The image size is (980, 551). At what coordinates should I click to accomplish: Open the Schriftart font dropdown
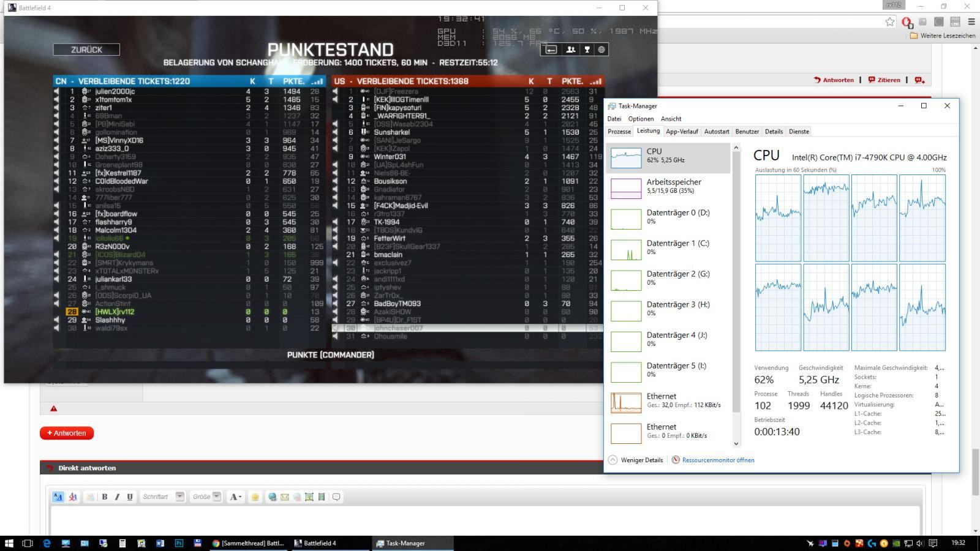point(162,497)
